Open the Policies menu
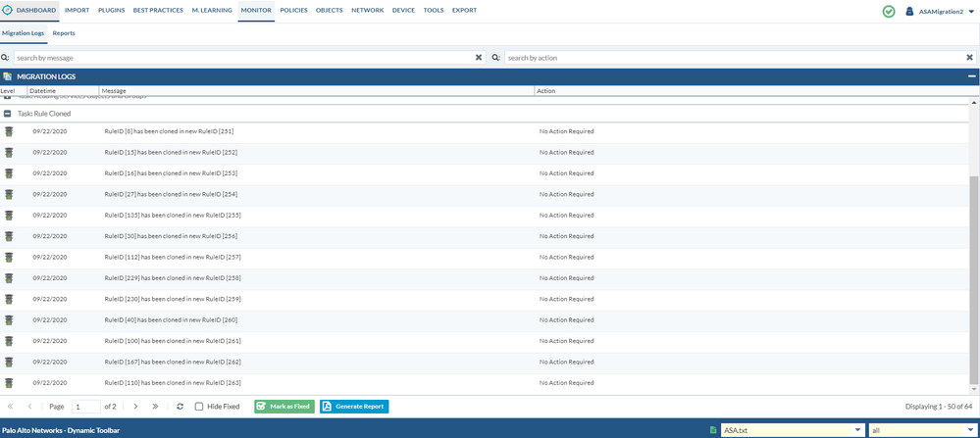Screen dimensions: 980x438 click(x=293, y=11)
